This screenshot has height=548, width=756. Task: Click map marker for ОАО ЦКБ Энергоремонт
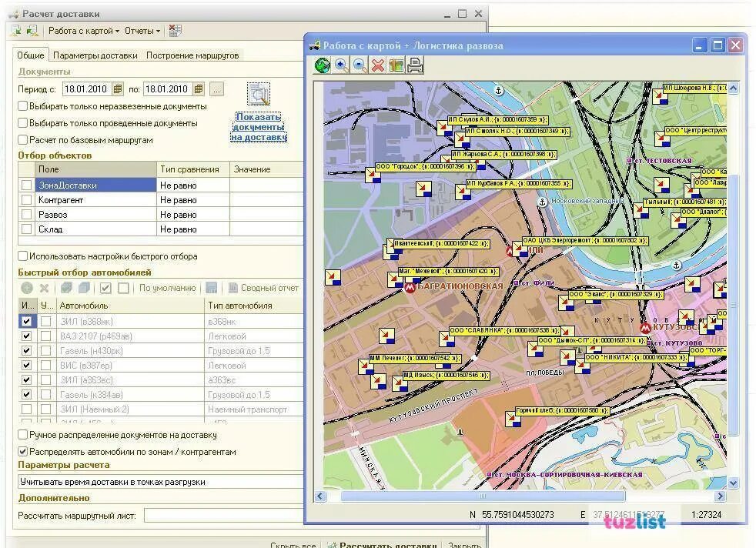(520, 249)
